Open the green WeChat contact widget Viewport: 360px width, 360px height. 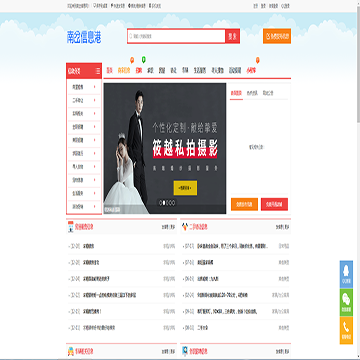click(x=346, y=302)
